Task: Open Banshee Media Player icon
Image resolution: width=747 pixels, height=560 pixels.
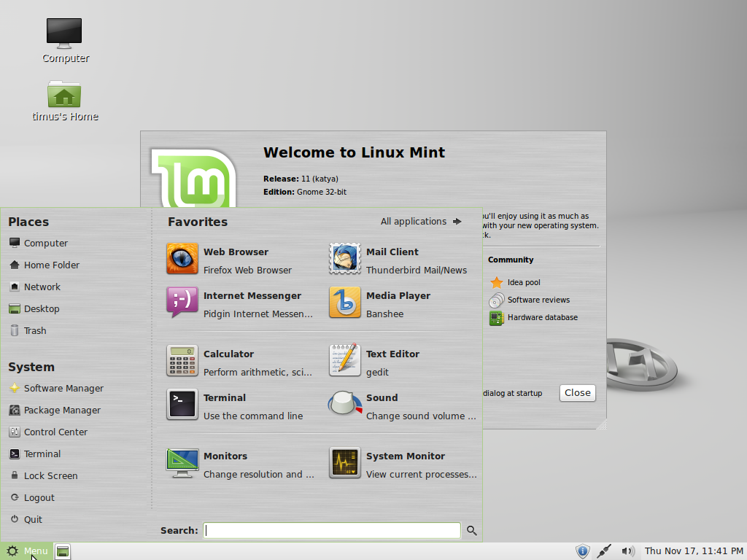Action: coord(345,303)
